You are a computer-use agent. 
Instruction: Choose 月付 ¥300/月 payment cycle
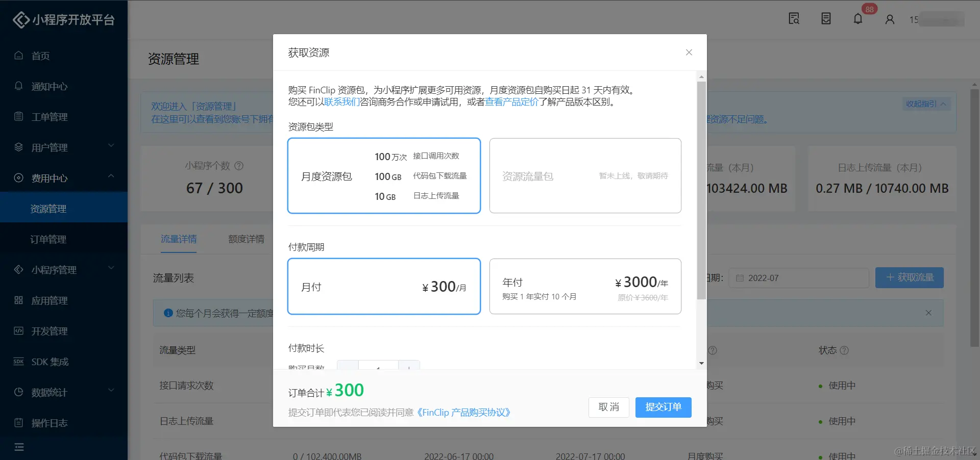[384, 287]
